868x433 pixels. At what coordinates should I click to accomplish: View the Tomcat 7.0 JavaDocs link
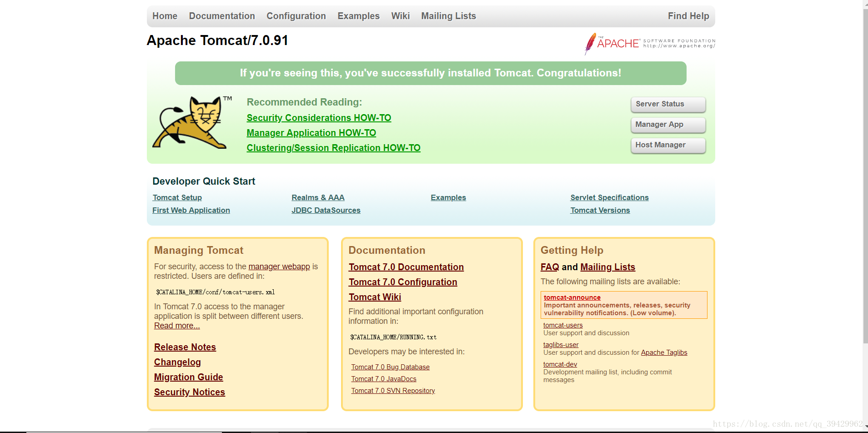click(383, 379)
